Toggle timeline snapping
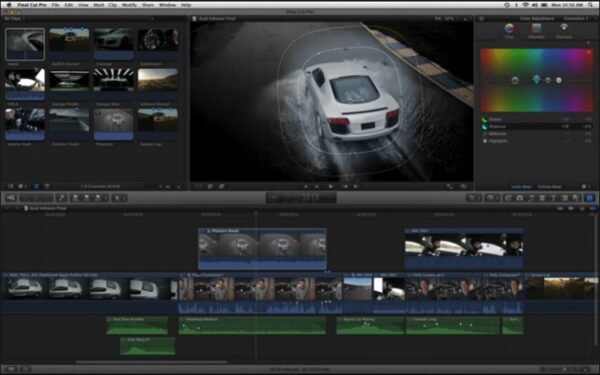This screenshot has width=600, height=375. click(x=593, y=209)
